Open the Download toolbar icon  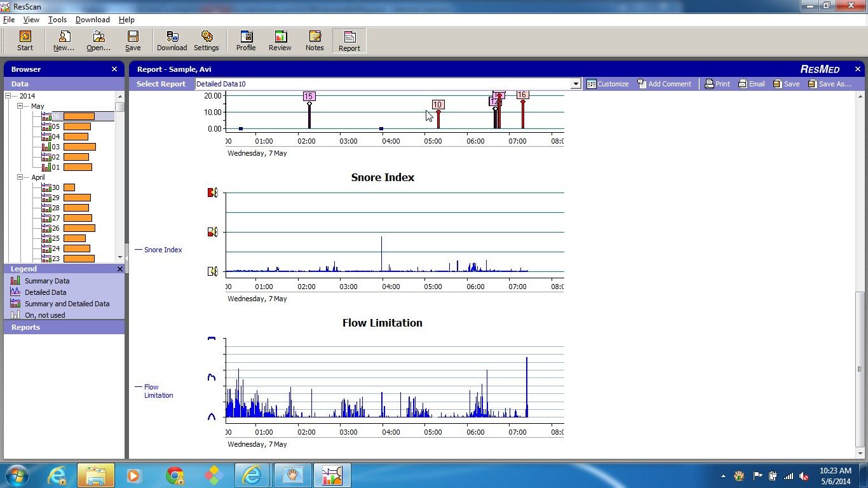172,41
